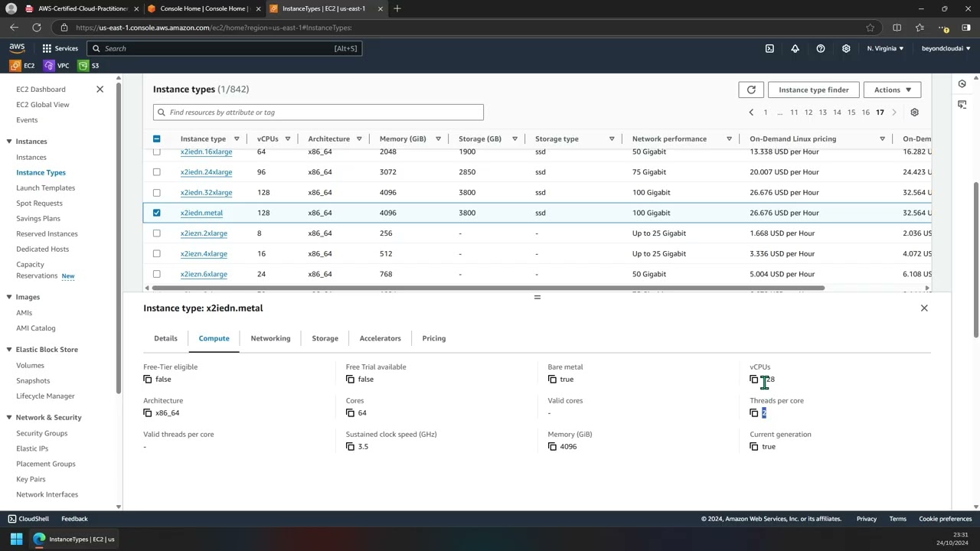Copy the Cores value 64
This screenshot has width=980, height=551.
click(350, 413)
